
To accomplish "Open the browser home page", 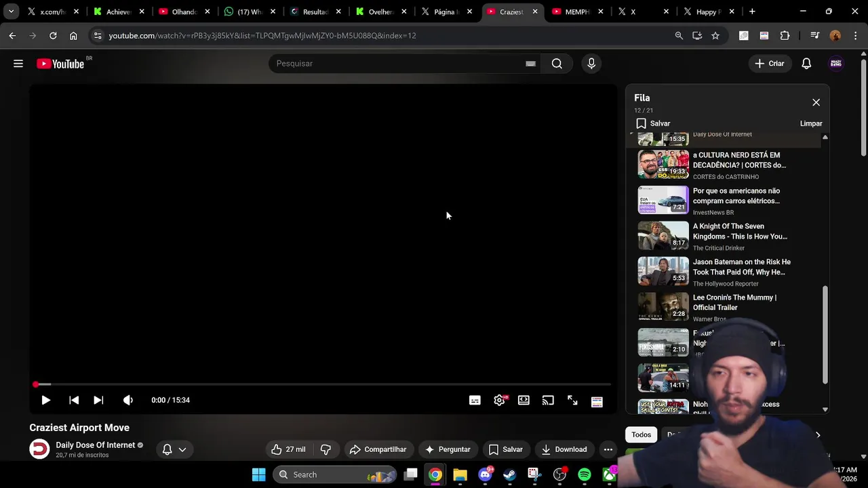I will point(73,36).
